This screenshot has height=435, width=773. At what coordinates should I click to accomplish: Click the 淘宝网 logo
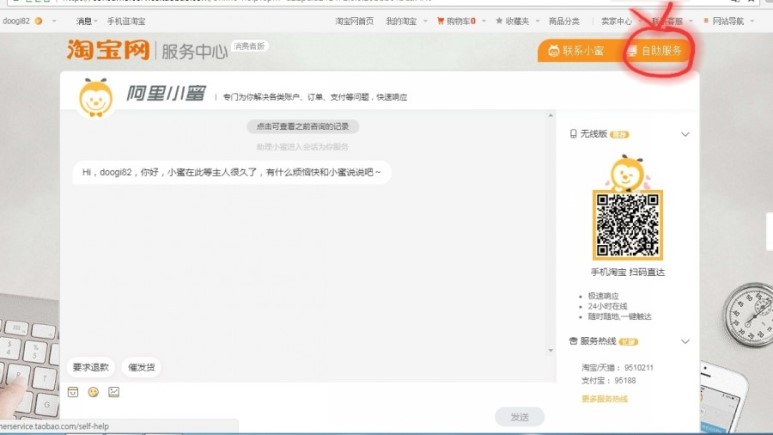pos(108,50)
